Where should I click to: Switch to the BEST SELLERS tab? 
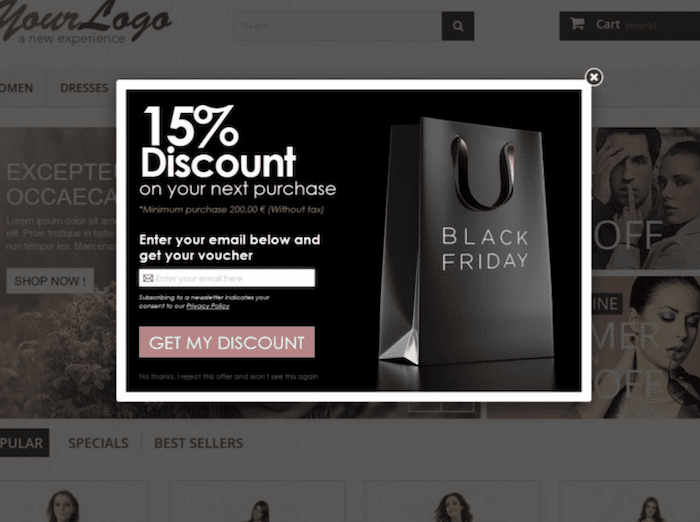[x=199, y=443]
